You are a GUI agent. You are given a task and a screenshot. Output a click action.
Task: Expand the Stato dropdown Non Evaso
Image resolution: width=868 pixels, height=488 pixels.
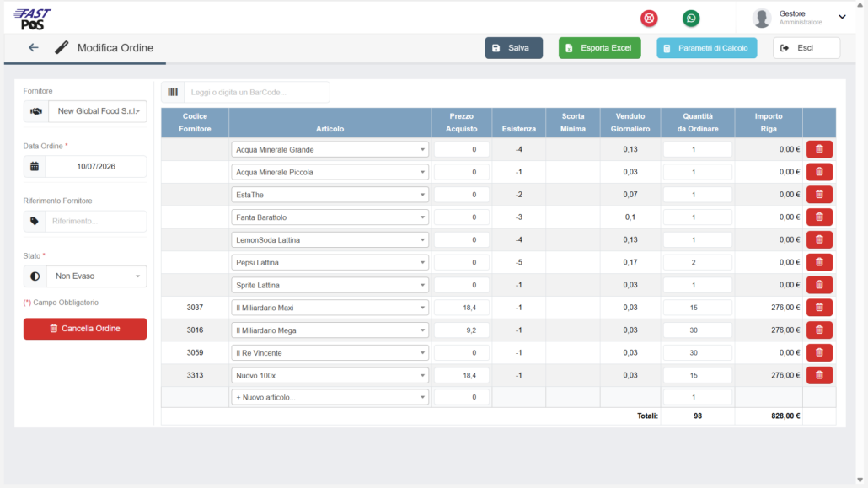tap(96, 276)
